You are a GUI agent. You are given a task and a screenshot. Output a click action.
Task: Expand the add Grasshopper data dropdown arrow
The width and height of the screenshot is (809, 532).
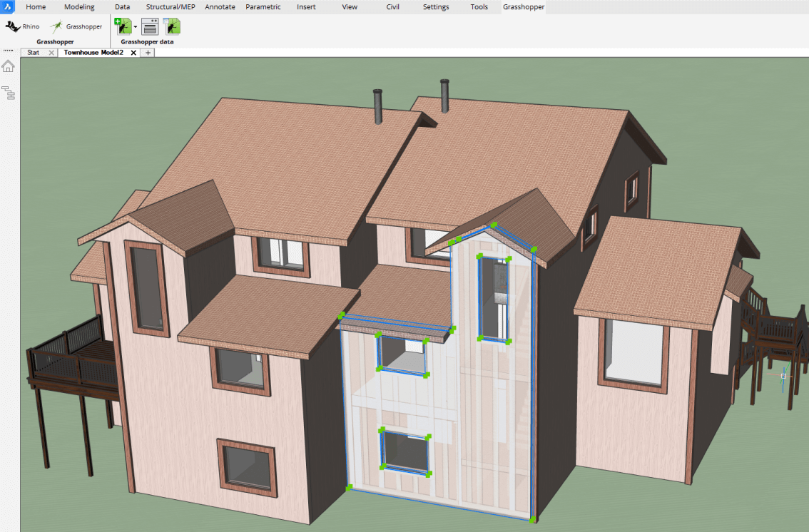pos(136,27)
